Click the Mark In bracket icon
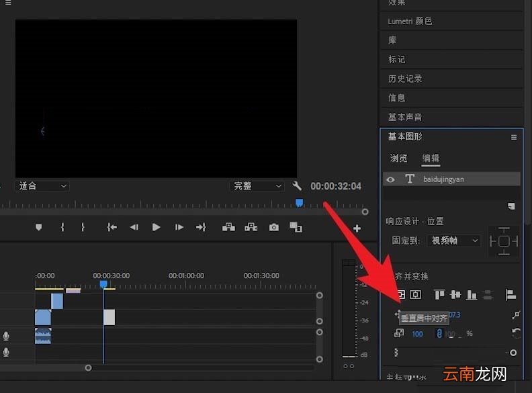This screenshot has height=393, width=532. (62, 227)
